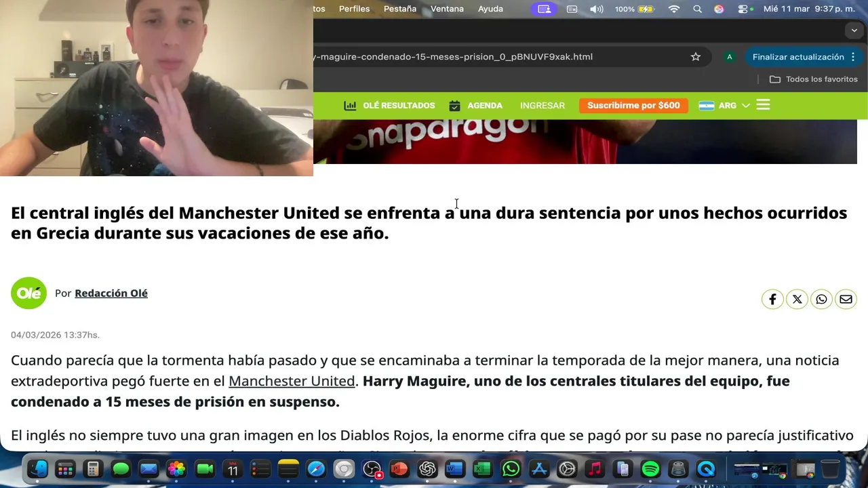Open Notes app in the Dock

pyautogui.click(x=288, y=469)
